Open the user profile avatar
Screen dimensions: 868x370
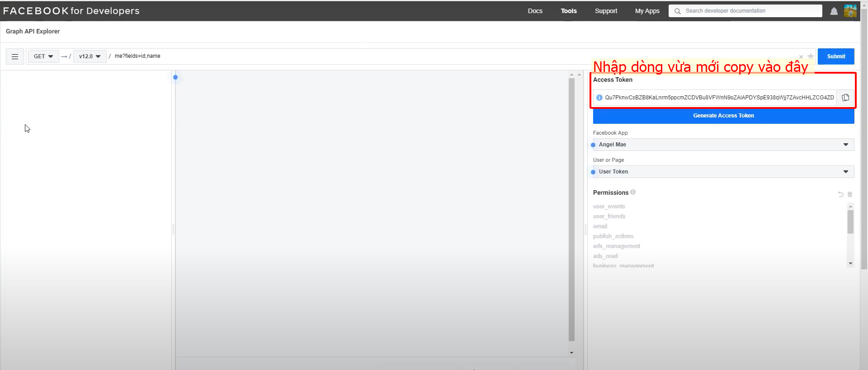click(850, 11)
